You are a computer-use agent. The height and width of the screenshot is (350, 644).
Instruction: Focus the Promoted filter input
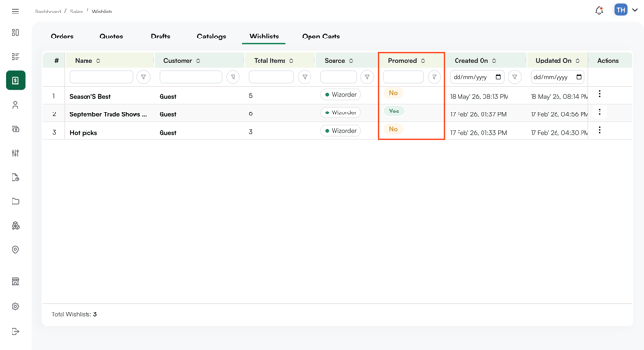tap(403, 77)
